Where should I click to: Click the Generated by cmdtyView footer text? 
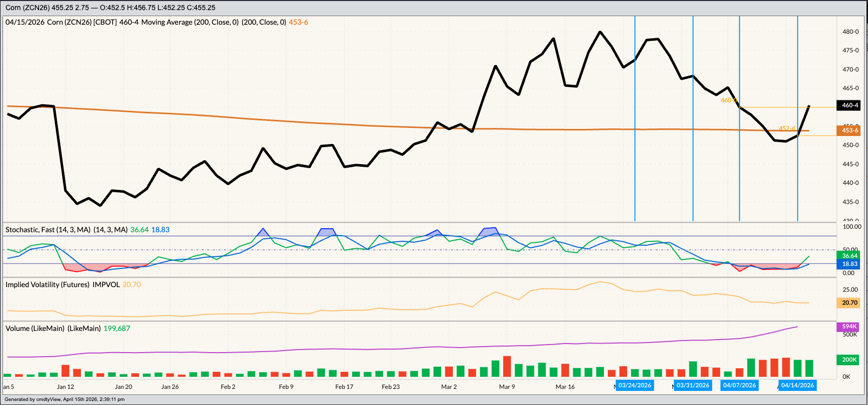pos(64,399)
